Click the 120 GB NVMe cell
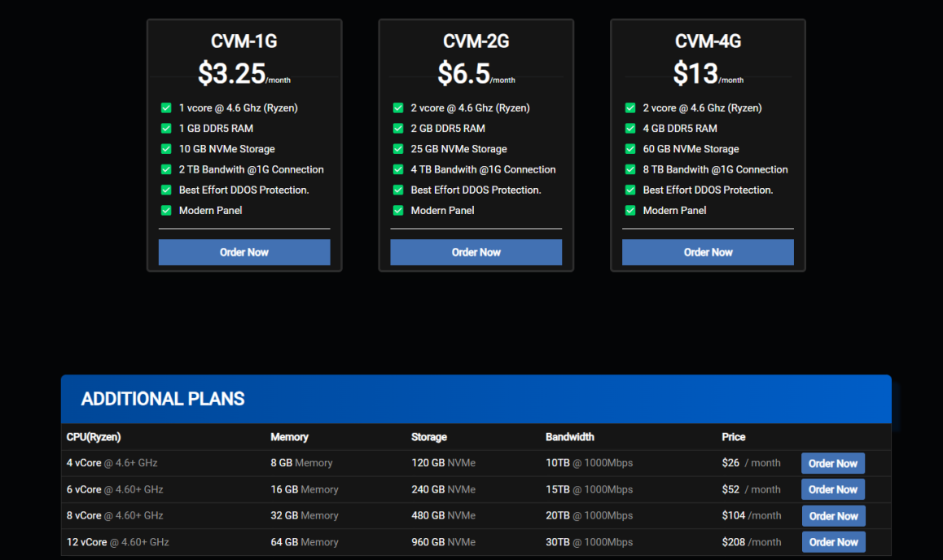Image resolution: width=943 pixels, height=560 pixels. click(x=443, y=462)
